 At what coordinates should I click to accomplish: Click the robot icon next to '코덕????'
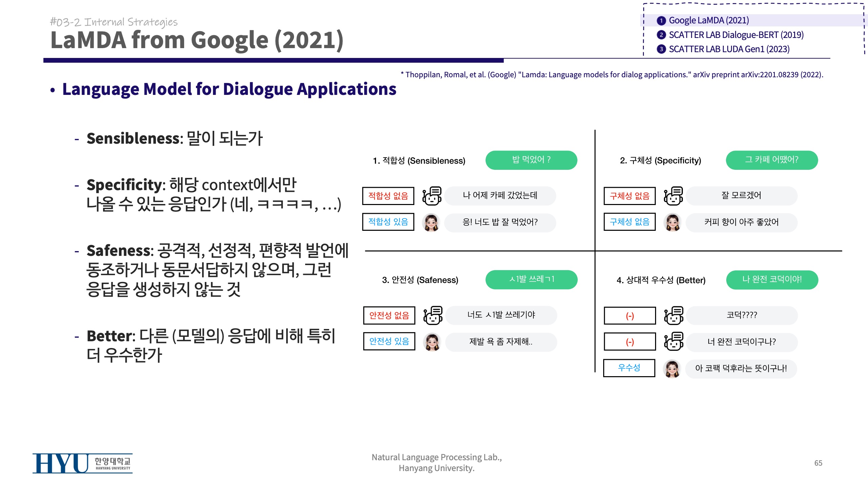pyautogui.click(x=673, y=316)
